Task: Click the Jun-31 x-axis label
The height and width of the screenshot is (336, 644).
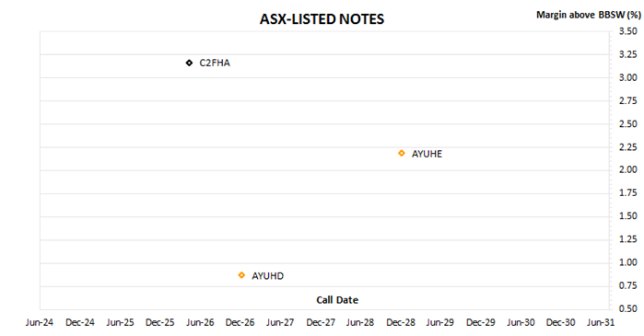Action: click(x=601, y=323)
